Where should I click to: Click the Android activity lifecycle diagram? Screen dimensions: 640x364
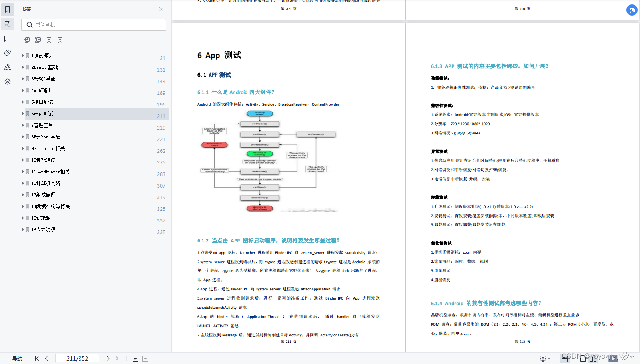[x=268, y=161]
